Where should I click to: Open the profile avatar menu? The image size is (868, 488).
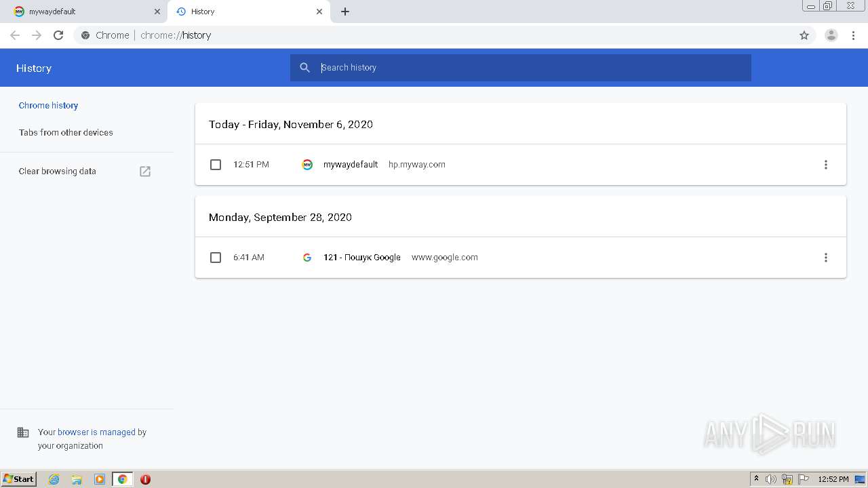[831, 35]
